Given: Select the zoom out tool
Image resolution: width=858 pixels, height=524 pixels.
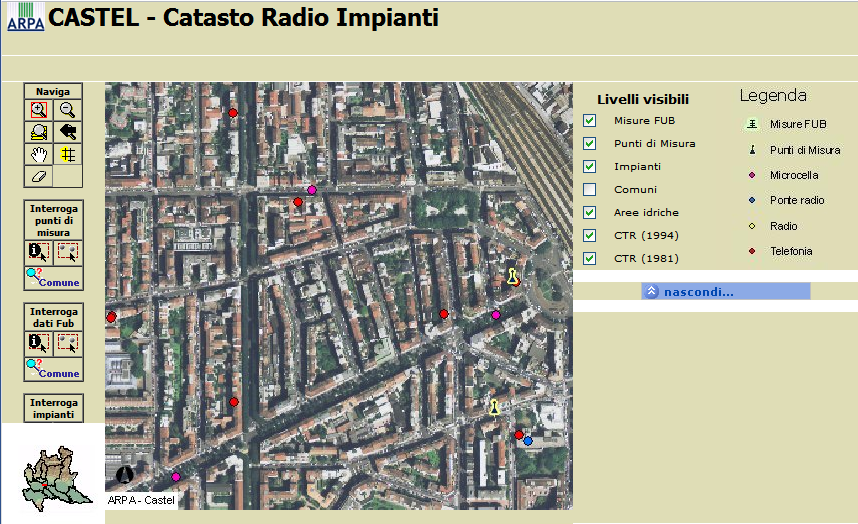Looking at the screenshot, I should [x=67, y=110].
